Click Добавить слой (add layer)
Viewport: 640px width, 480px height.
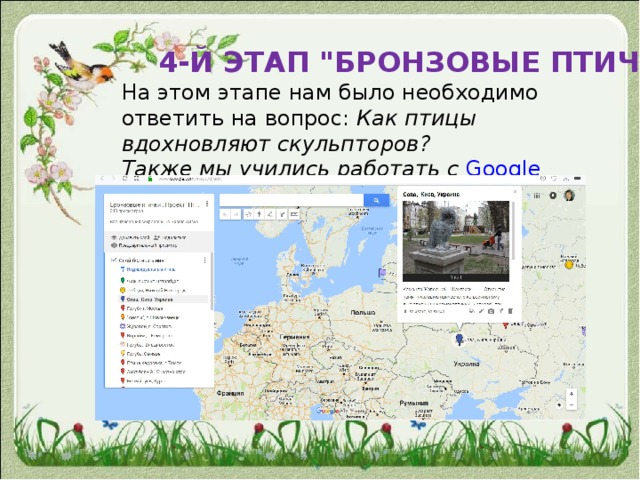(129, 237)
